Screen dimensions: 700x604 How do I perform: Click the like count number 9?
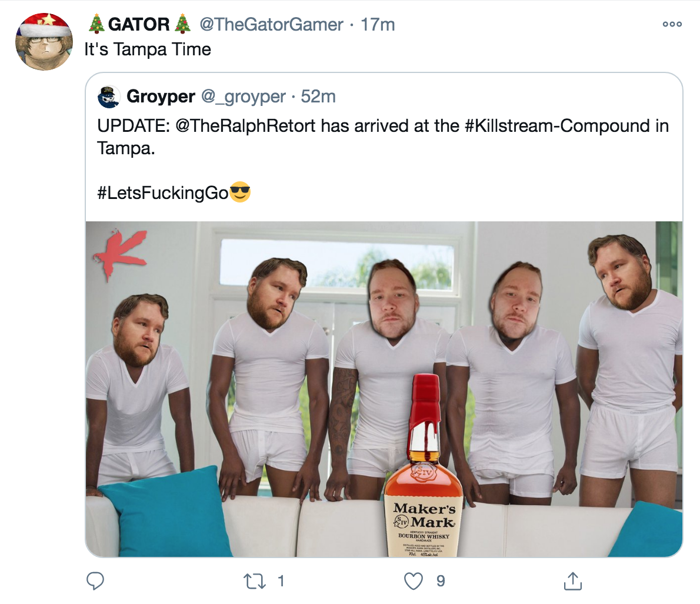point(441,581)
